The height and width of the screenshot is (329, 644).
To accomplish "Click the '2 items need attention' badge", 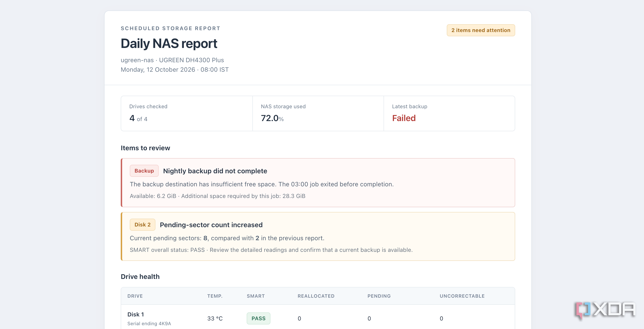I will [481, 30].
